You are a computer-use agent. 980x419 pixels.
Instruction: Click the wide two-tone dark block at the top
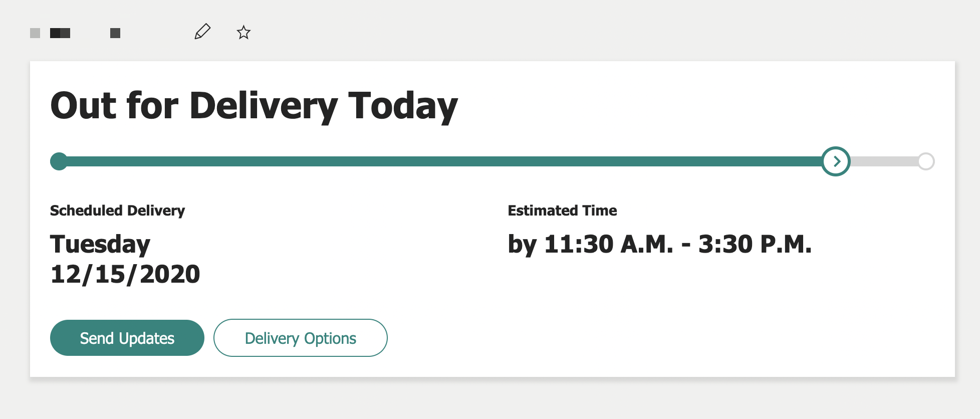(60, 33)
